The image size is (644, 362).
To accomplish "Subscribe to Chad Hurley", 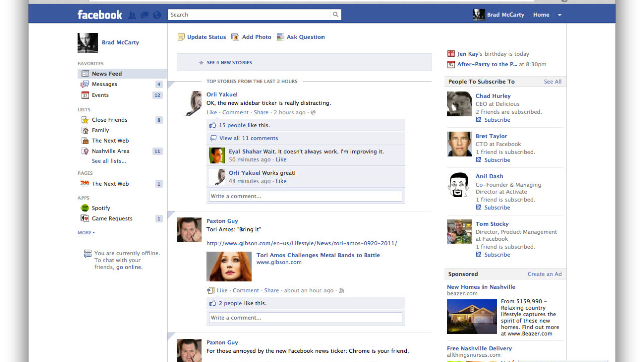I will pyautogui.click(x=497, y=120).
